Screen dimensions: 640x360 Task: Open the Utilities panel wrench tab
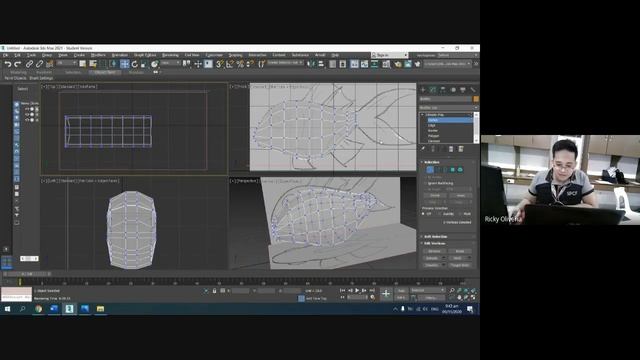click(x=473, y=89)
